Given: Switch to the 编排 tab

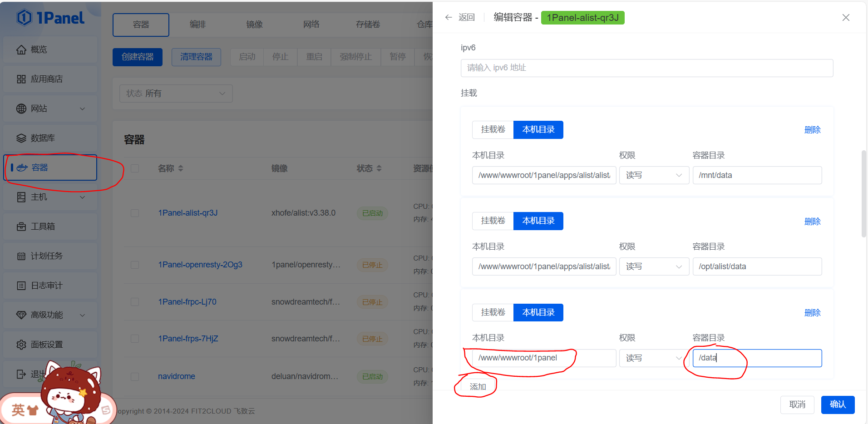Looking at the screenshot, I should tap(197, 25).
